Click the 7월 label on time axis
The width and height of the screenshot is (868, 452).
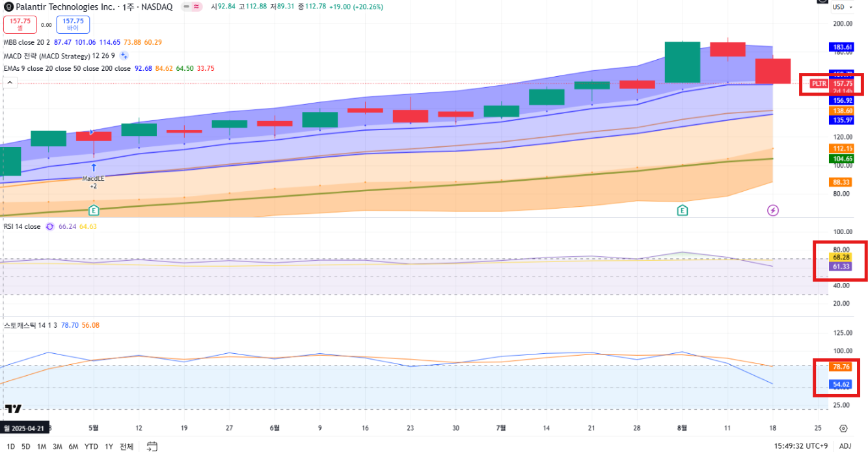pos(502,429)
